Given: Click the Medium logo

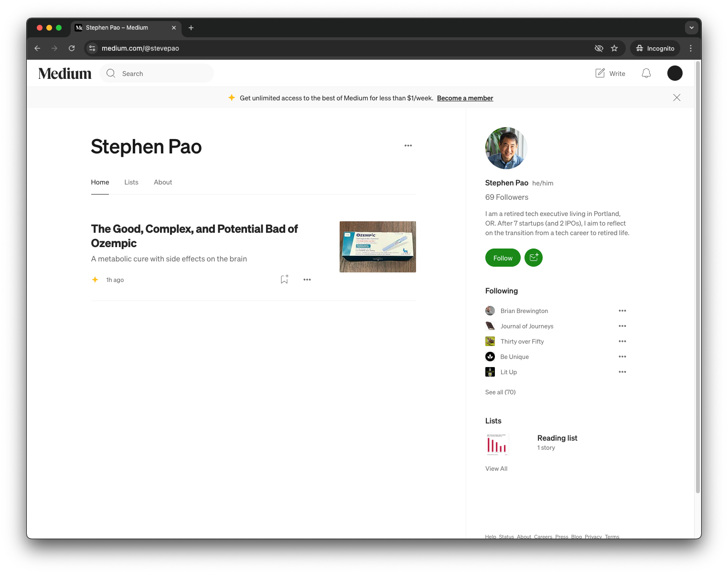Looking at the screenshot, I should (x=65, y=74).
